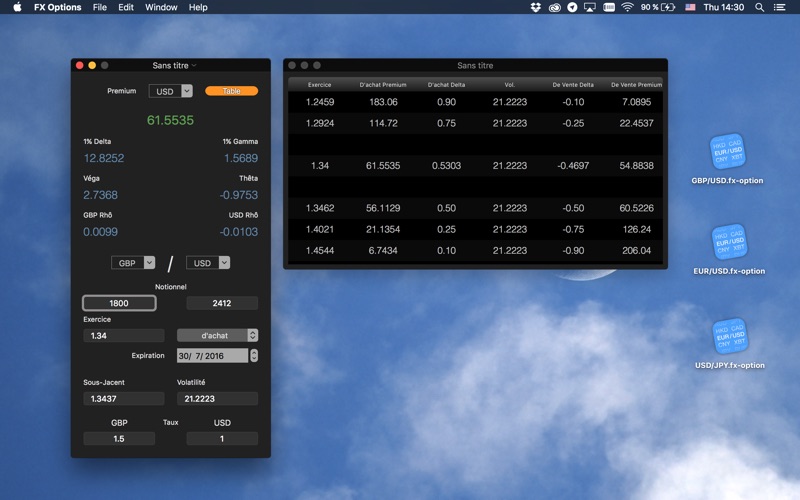Open the Wi-Fi status menu

[628, 7]
